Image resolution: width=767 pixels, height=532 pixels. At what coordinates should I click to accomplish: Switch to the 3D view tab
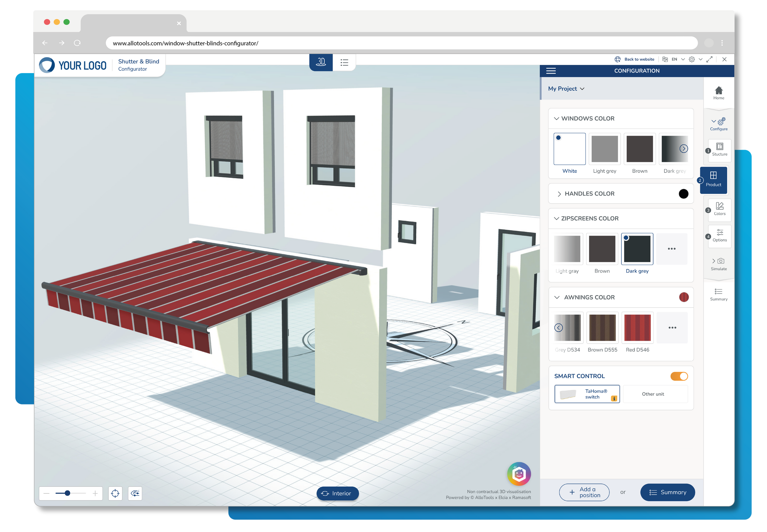(321, 62)
